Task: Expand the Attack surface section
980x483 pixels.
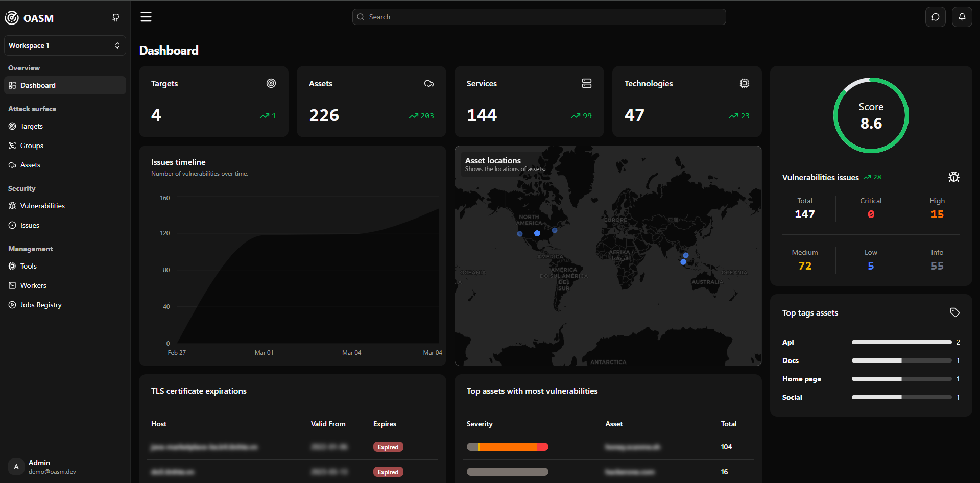Action: point(32,109)
